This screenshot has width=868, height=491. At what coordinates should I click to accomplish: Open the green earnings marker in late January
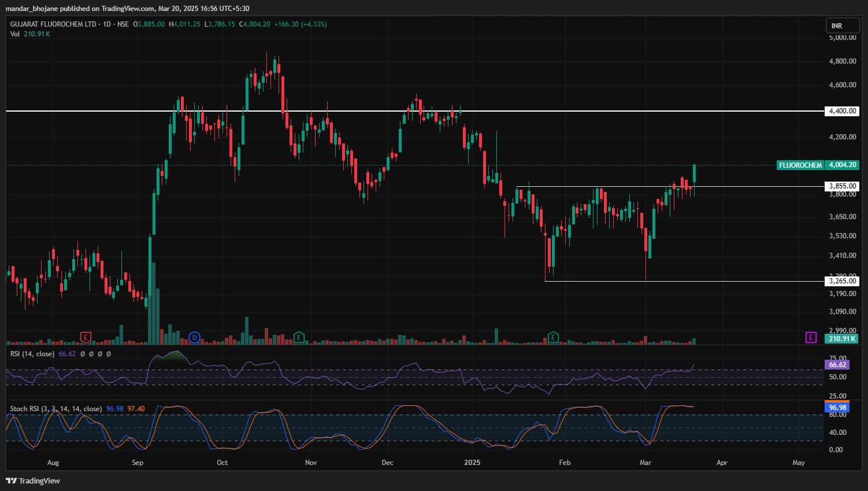pyautogui.click(x=553, y=337)
